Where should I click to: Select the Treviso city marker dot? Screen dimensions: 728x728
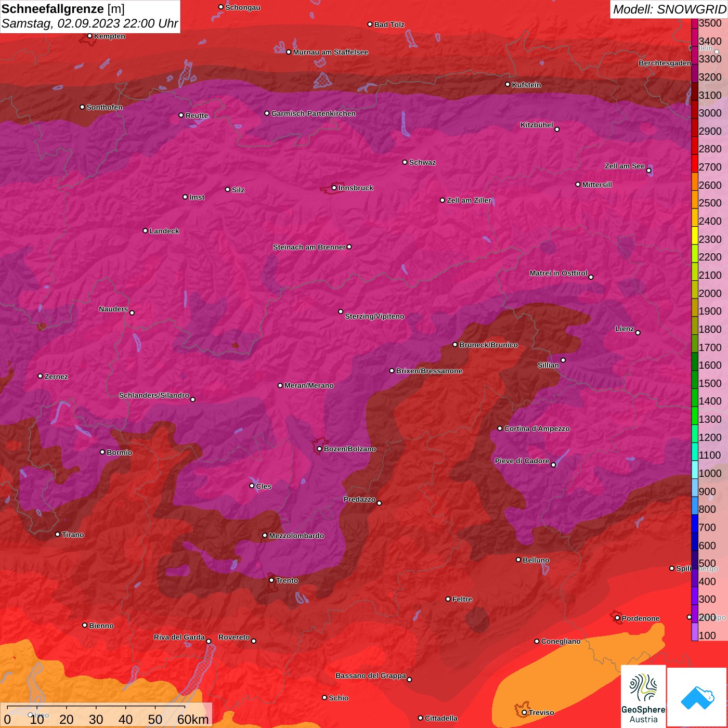point(524,712)
